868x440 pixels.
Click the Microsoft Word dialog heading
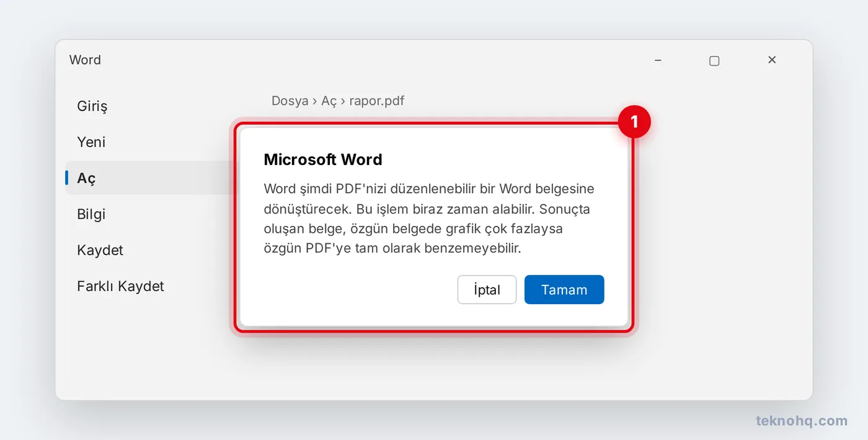coord(323,159)
